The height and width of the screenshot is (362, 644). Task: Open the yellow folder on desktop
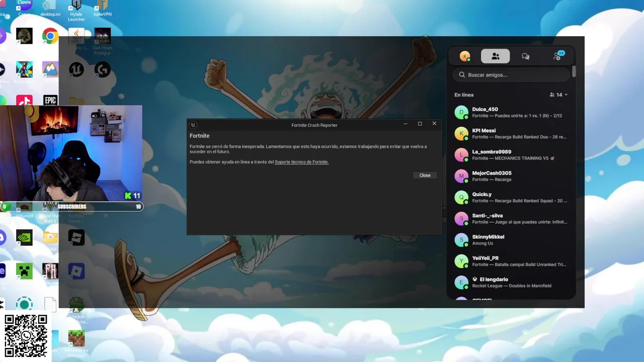coord(50,237)
